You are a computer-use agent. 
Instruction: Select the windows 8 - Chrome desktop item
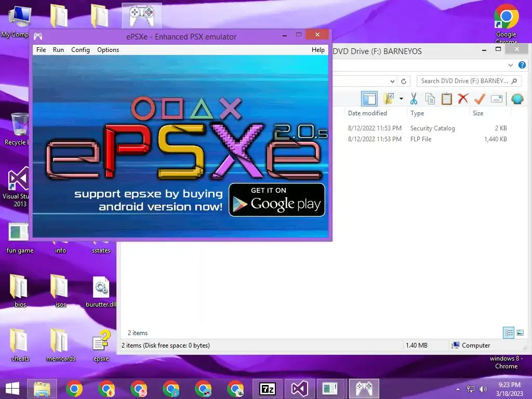click(506, 362)
